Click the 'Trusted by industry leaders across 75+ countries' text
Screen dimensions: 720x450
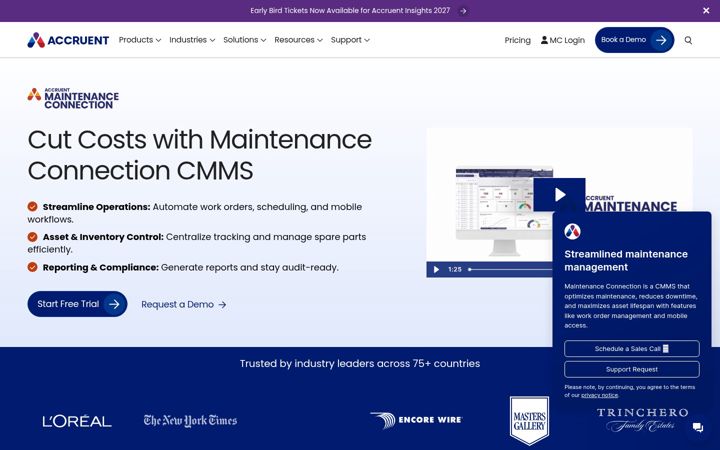tap(360, 363)
